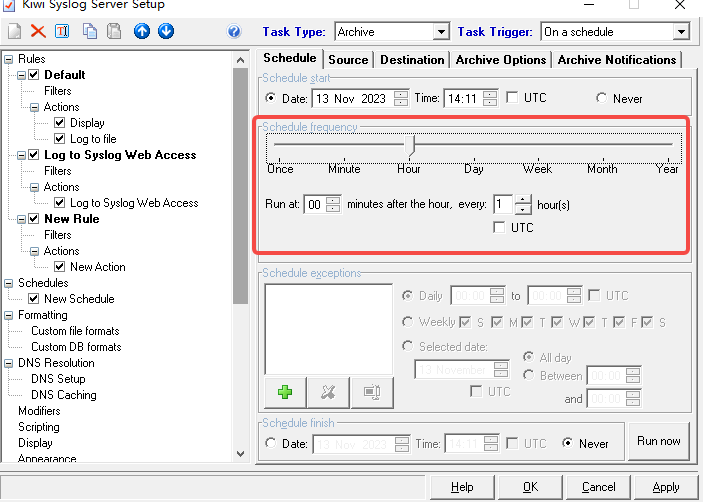Select DNS Caching in tree

point(64,395)
